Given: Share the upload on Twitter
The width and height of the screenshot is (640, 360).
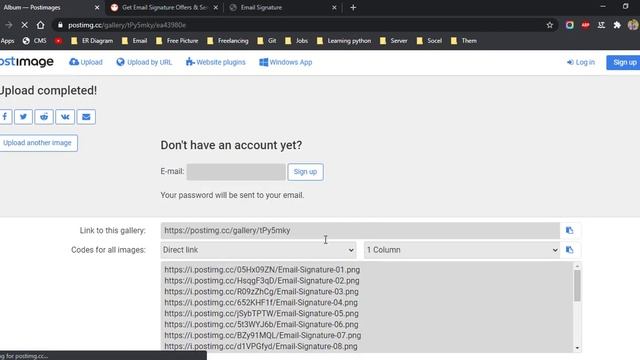Looking at the screenshot, I should click(x=23, y=117).
